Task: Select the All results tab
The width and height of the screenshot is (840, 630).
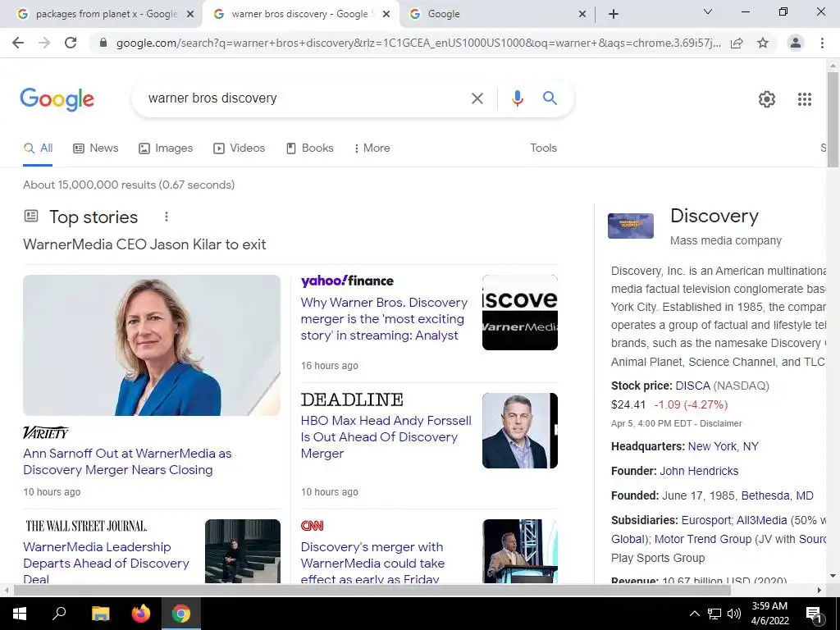Action: tap(38, 148)
